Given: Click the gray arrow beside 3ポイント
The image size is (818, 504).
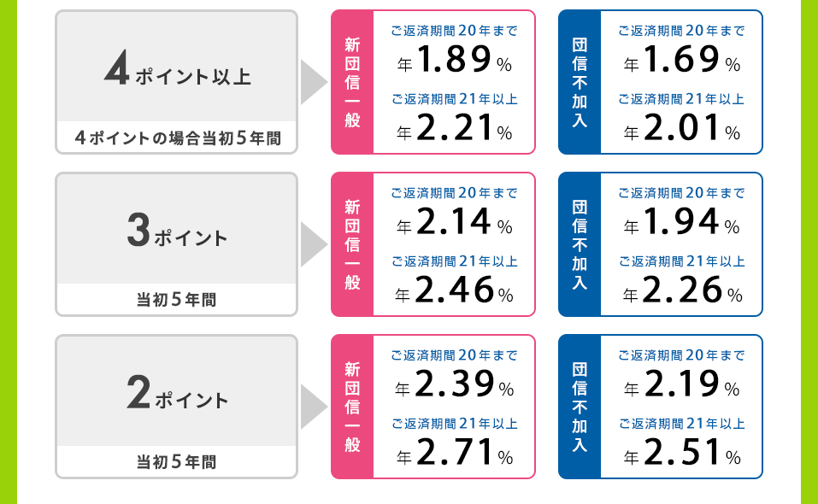Looking at the screenshot, I should point(314,244).
